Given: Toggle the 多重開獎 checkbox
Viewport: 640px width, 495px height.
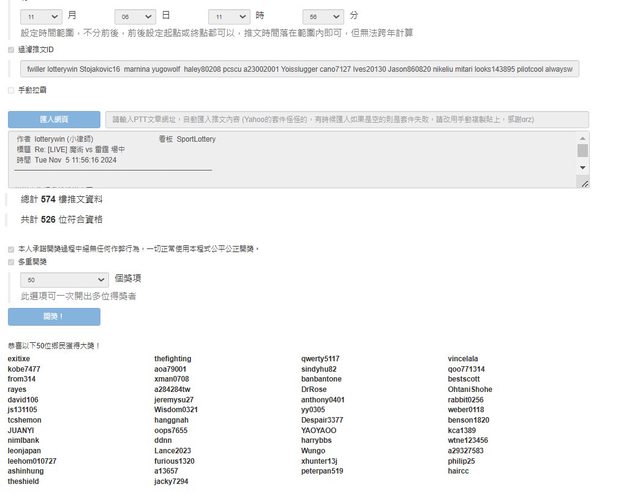Looking at the screenshot, I should pos(11,261).
